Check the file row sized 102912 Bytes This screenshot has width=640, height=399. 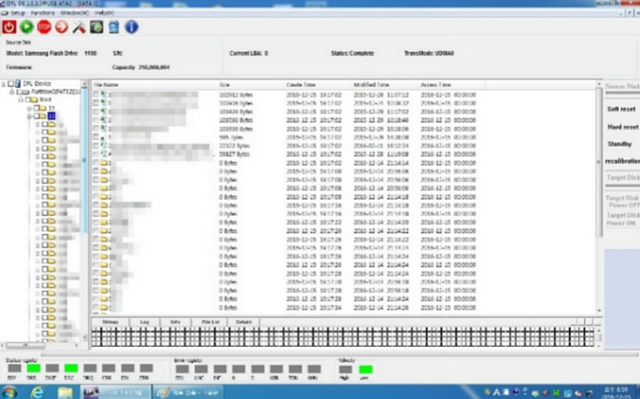click(x=96, y=95)
